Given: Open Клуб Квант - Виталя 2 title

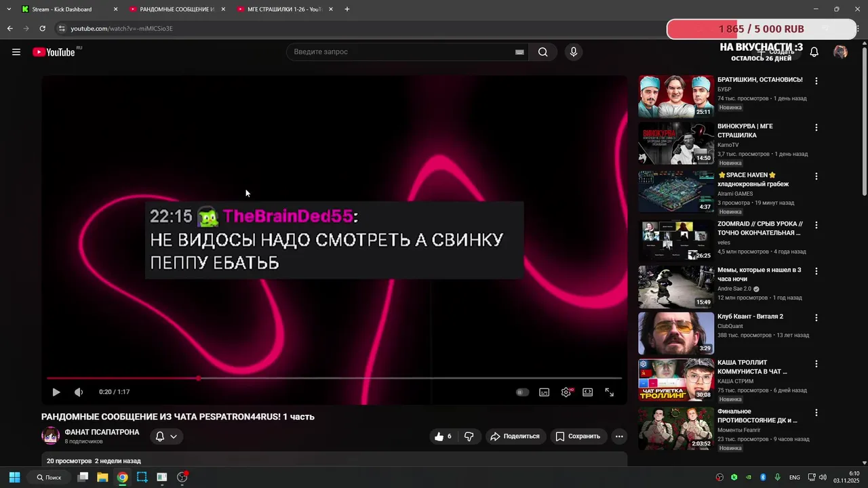Looking at the screenshot, I should 750,317.
